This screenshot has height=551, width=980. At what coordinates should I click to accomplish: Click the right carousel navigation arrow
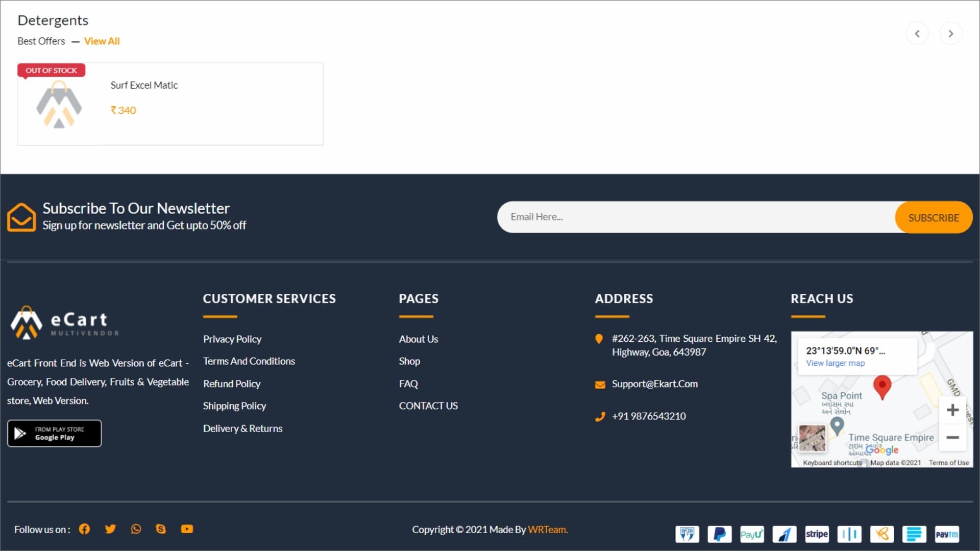(951, 33)
